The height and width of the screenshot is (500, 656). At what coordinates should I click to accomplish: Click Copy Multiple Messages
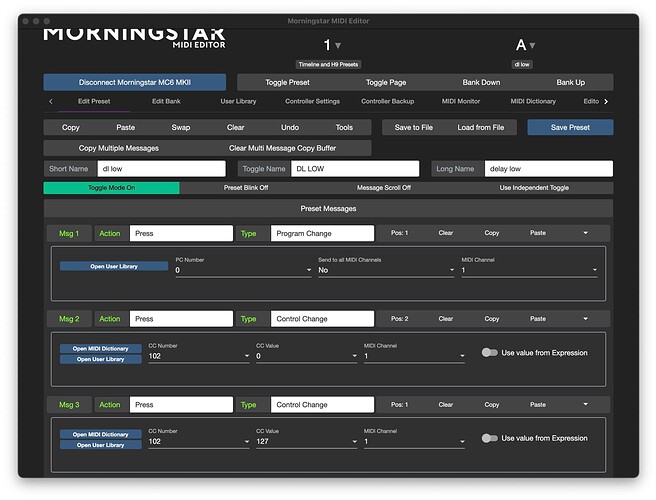click(x=119, y=148)
